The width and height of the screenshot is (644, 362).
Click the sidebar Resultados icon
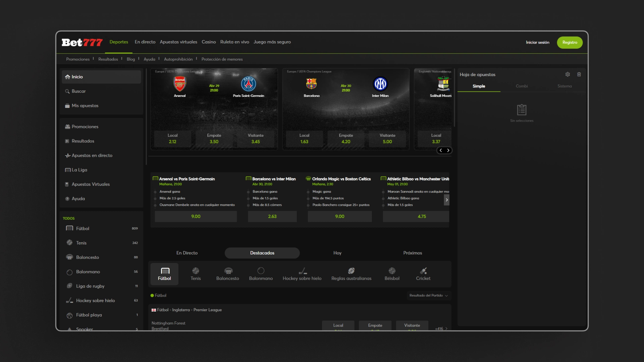point(67,141)
